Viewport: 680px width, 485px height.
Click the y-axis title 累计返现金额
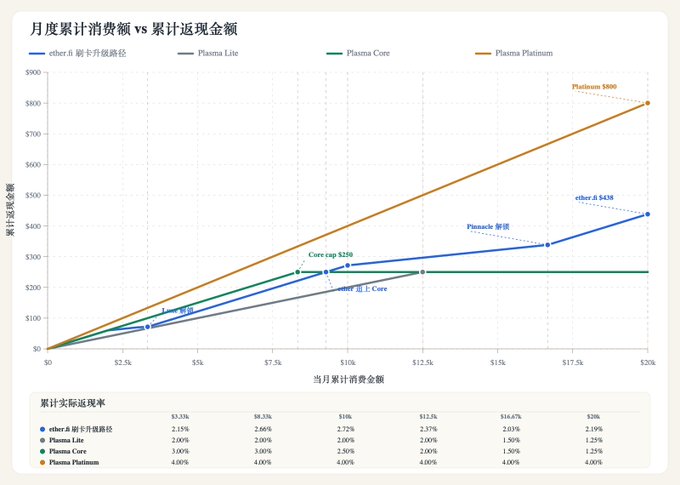tap(10, 210)
